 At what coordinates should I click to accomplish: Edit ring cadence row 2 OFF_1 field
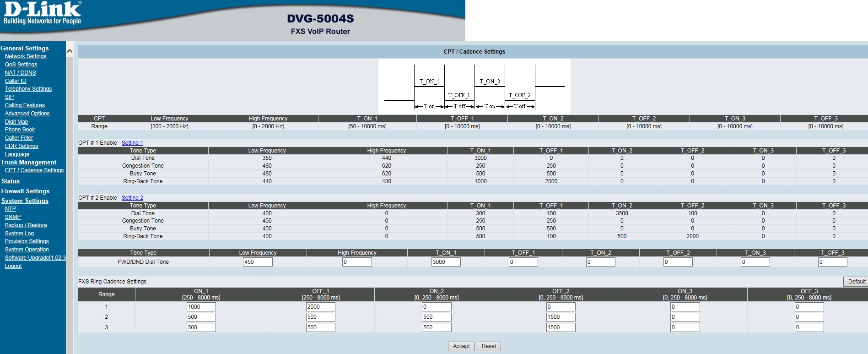(x=320, y=317)
